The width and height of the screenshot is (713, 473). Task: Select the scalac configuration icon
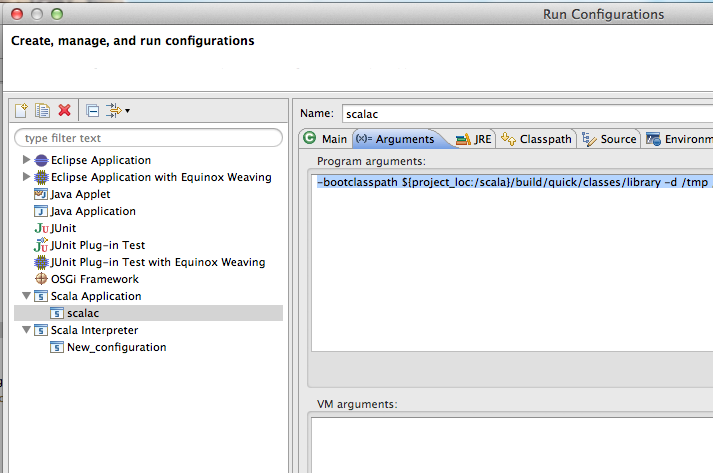[x=57, y=313]
